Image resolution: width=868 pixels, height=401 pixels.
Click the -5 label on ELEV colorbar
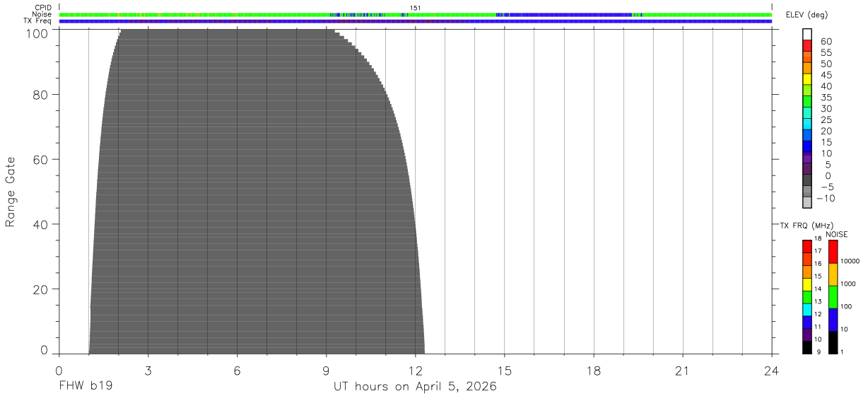tap(826, 187)
